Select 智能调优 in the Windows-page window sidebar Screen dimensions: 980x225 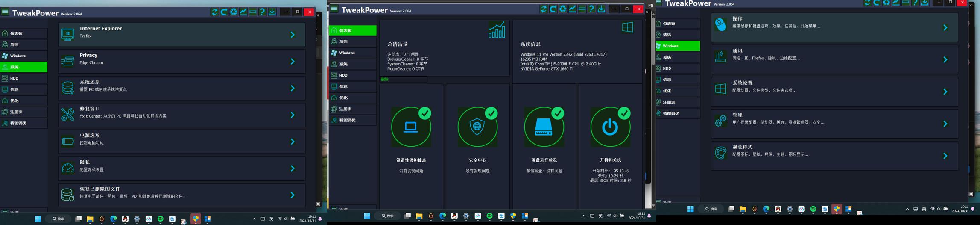tap(678, 113)
